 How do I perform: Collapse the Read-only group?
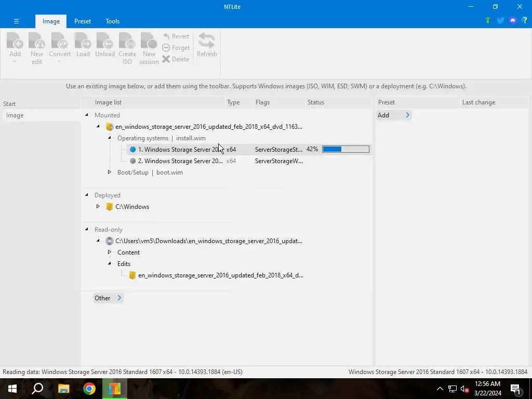click(87, 229)
